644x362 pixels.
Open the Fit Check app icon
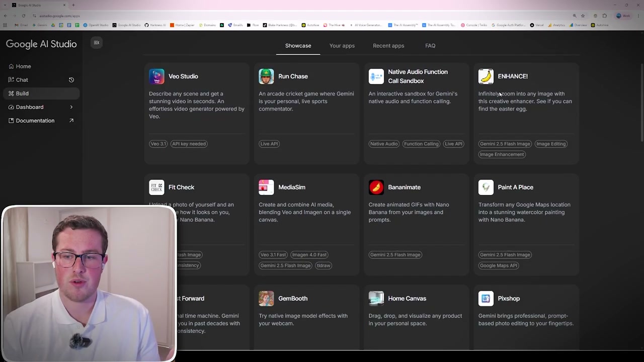pyautogui.click(x=156, y=187)
